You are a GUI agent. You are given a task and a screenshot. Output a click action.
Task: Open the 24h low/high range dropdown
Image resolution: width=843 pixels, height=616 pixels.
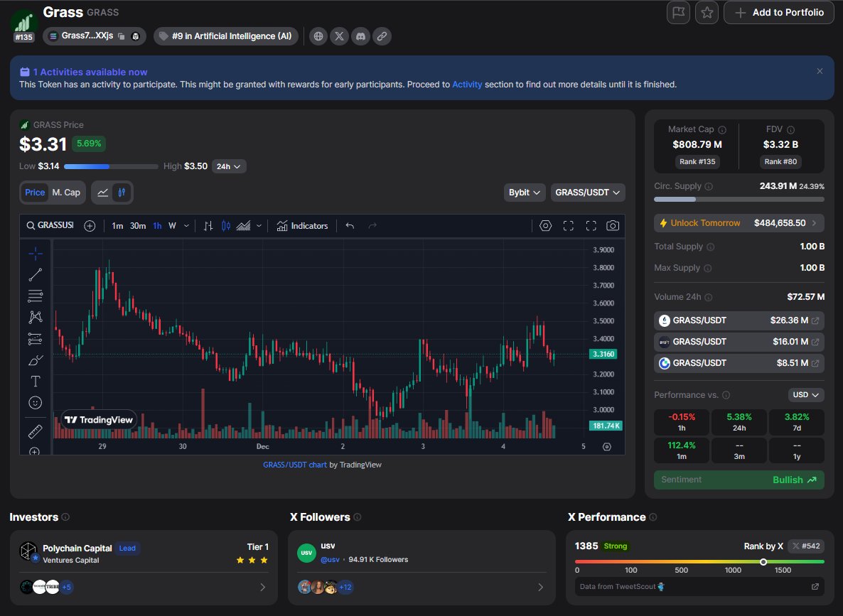(x=229, y=167)
